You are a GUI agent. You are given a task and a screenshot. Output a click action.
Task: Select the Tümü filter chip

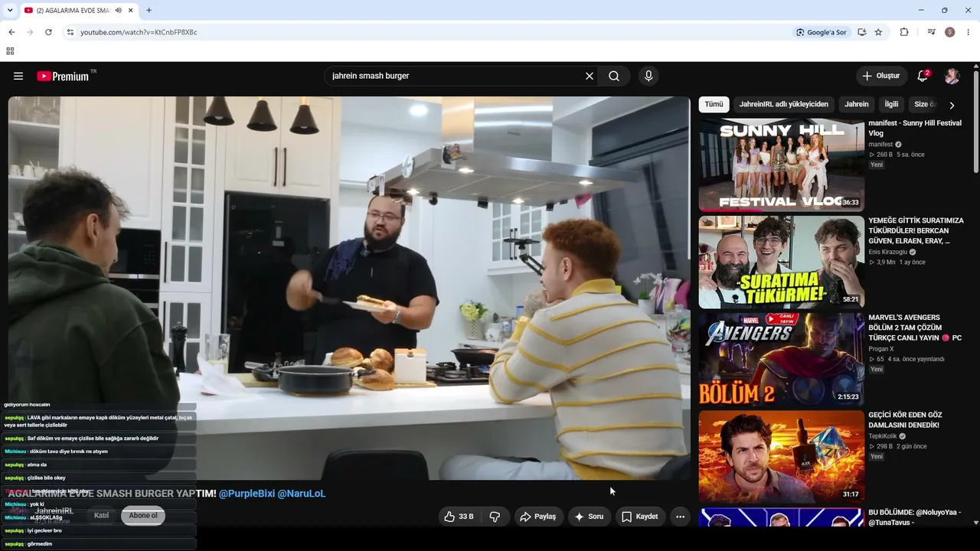tap(714, 104)
